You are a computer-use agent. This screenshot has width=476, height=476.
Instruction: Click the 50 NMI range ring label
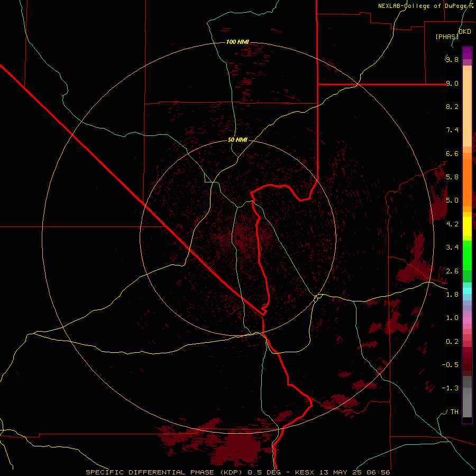click(237, 140)
